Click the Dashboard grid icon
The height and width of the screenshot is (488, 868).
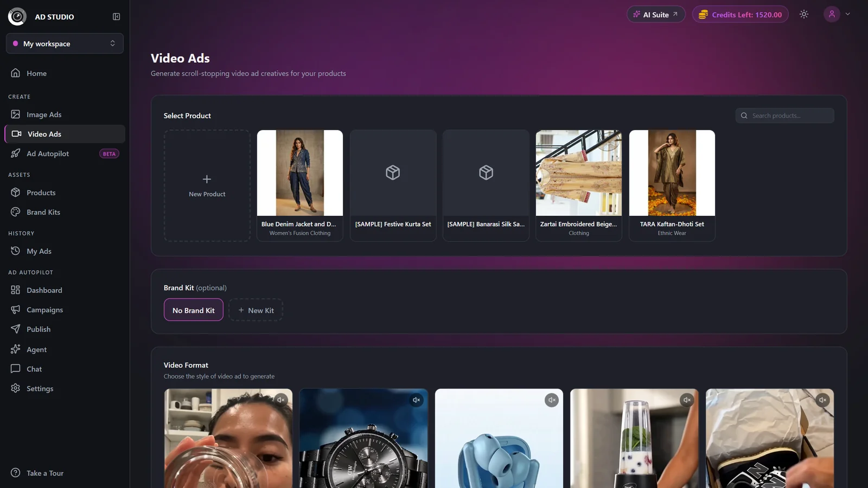click(16, 290)
